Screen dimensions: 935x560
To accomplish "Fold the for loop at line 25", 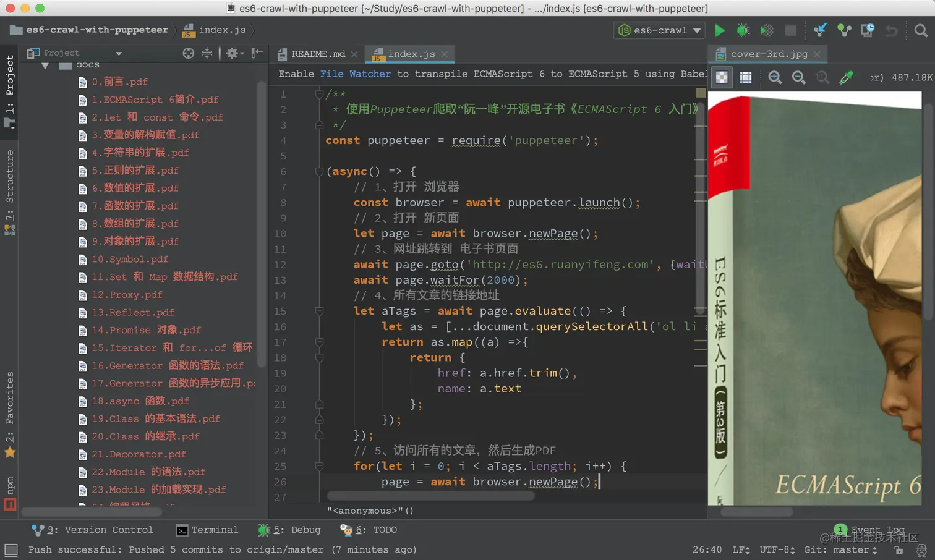I will coord(319,466).
